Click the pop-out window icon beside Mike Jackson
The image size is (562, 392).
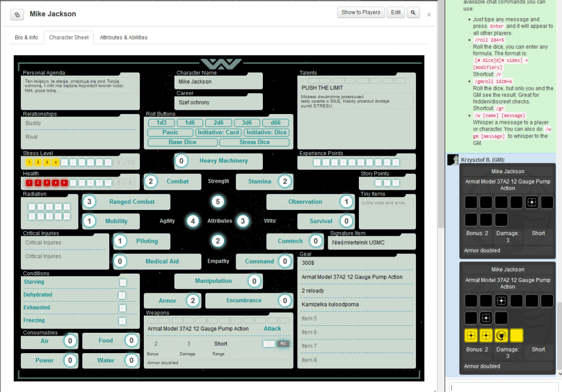(x=17, y=14)
